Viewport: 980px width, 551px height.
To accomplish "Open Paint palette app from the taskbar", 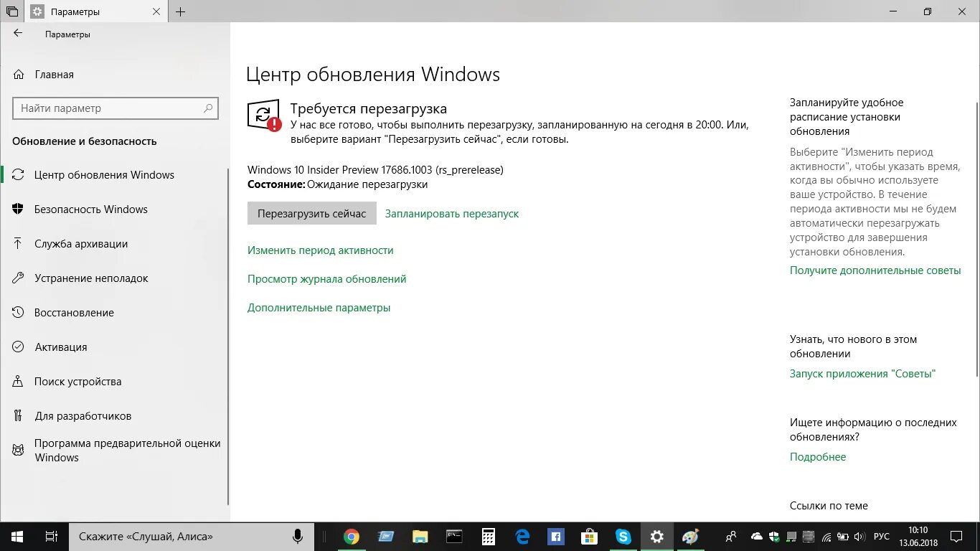I will tap(690, 537).
